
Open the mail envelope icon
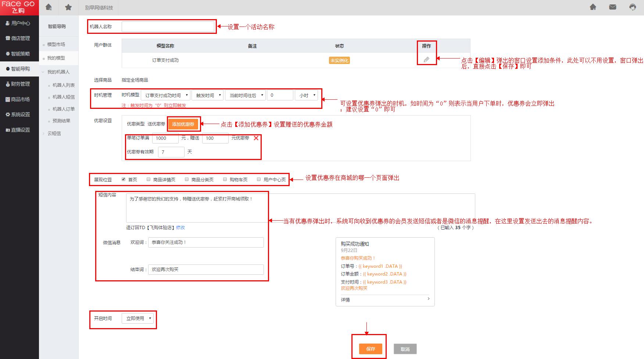pos(612,7)
